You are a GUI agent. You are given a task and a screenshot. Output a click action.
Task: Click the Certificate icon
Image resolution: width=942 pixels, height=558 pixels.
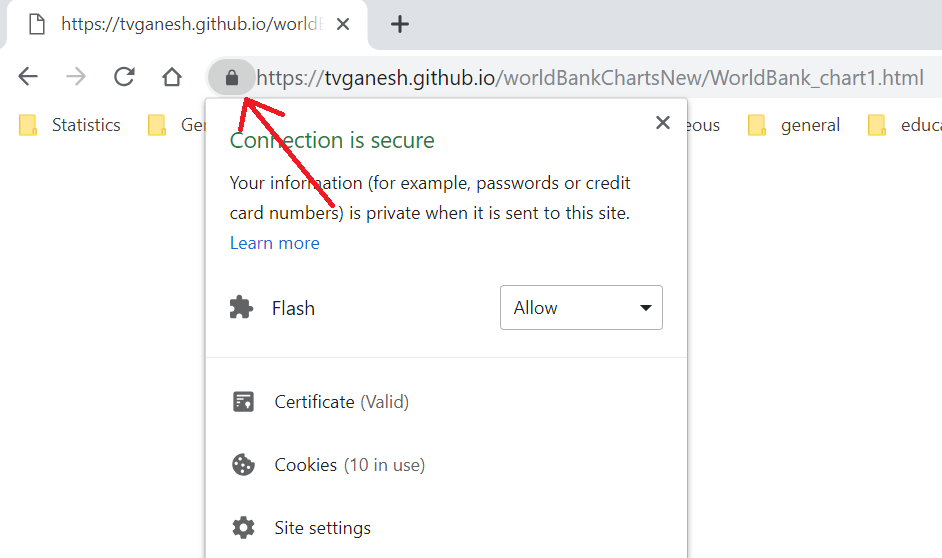pos(243,402)
